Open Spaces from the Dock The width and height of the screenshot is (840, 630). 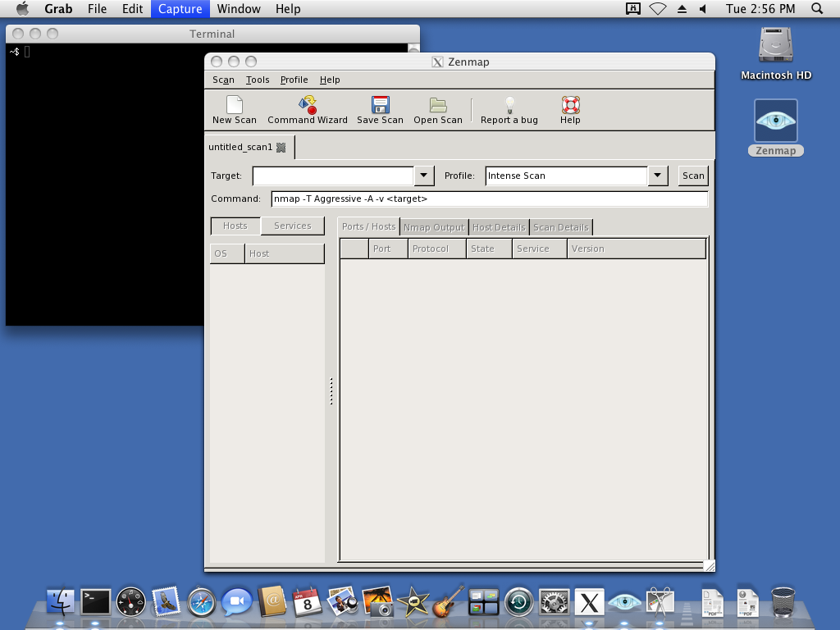[484, 601]
